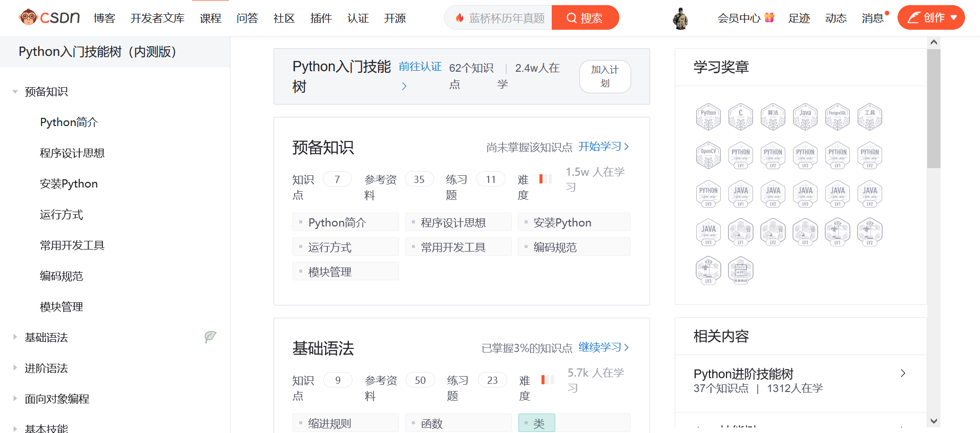
Task: Select 编码规范 in the left tree
Action: tap(61, 276)
